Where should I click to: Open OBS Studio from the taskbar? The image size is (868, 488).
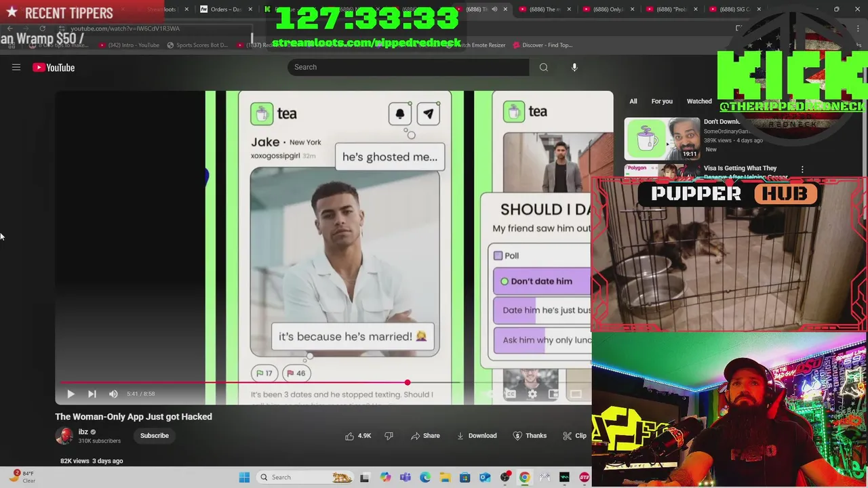coord(505,477)
